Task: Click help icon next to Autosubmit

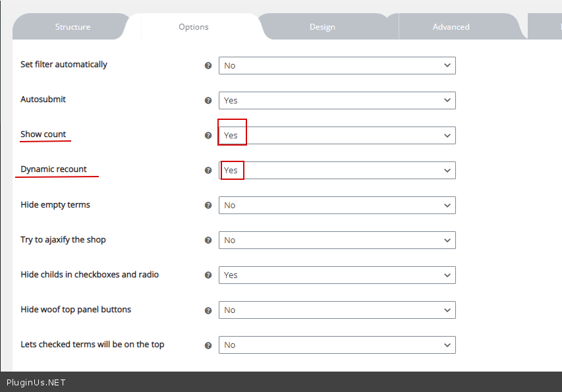Action: (208, 101)
